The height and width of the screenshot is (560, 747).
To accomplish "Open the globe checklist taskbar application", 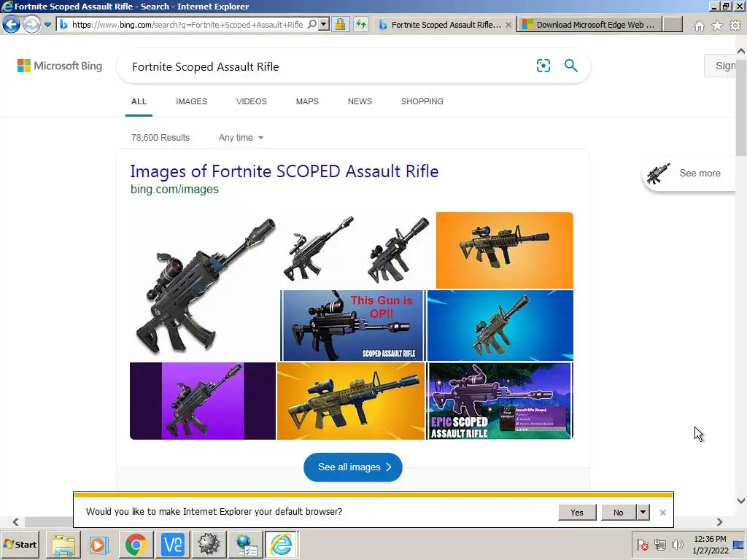I will point(245,544).
